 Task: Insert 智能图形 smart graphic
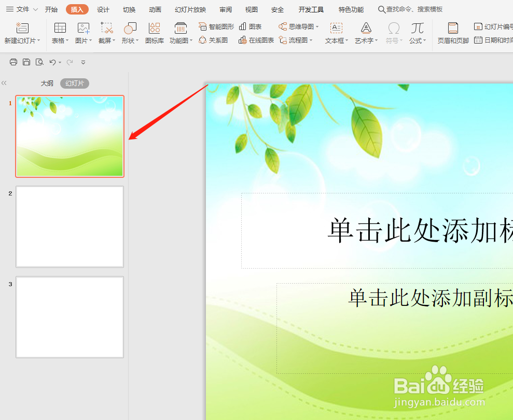point(217,26)
